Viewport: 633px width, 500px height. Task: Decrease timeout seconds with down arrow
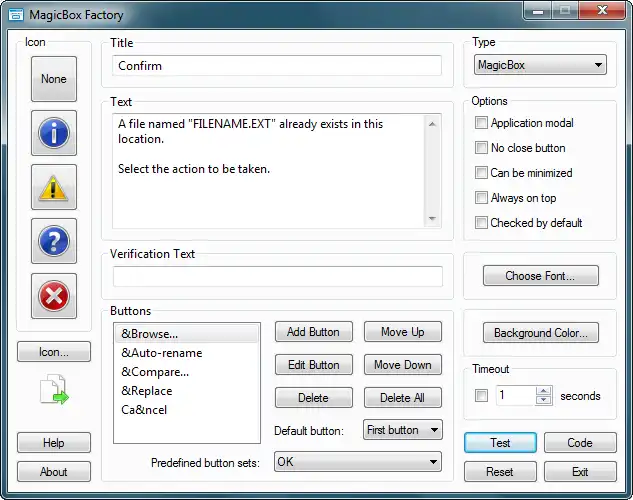[x=543, y=400]
